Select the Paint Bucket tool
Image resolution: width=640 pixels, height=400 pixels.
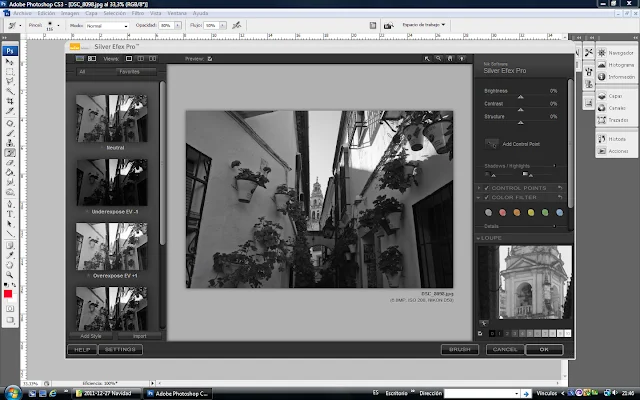click(9, 172)
